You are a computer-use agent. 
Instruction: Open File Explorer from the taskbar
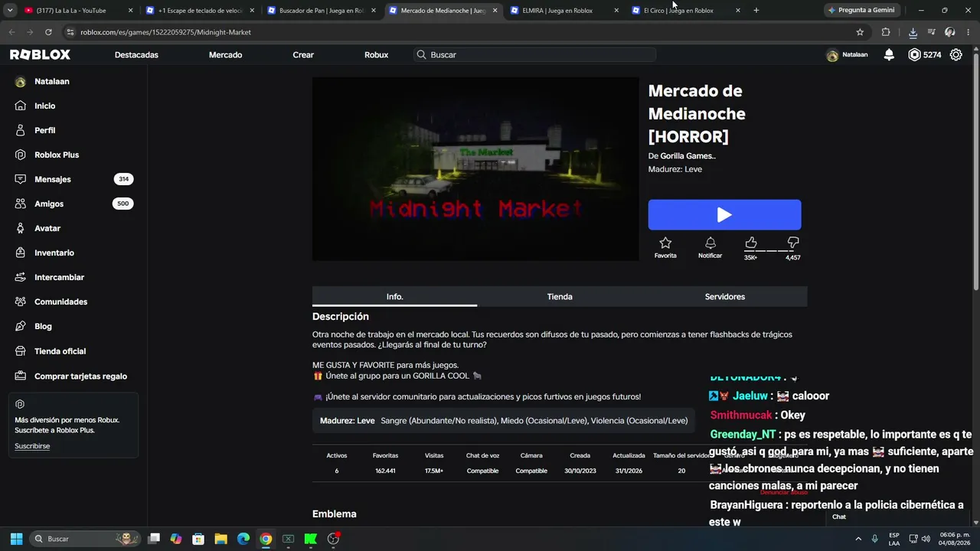220,539
